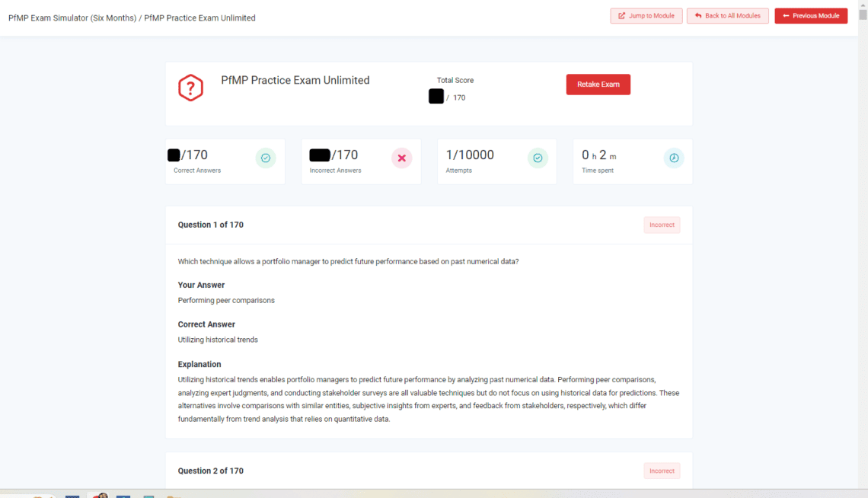Viewport: 868px width, 498px height.
Task: Click the Incorrect badge on Question 1
Action: click(661, 225)
